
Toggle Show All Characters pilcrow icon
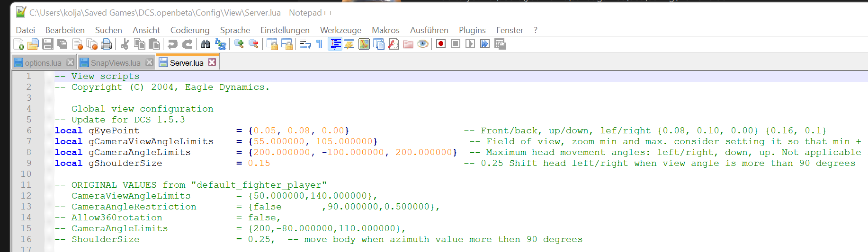tap(320, 44)
